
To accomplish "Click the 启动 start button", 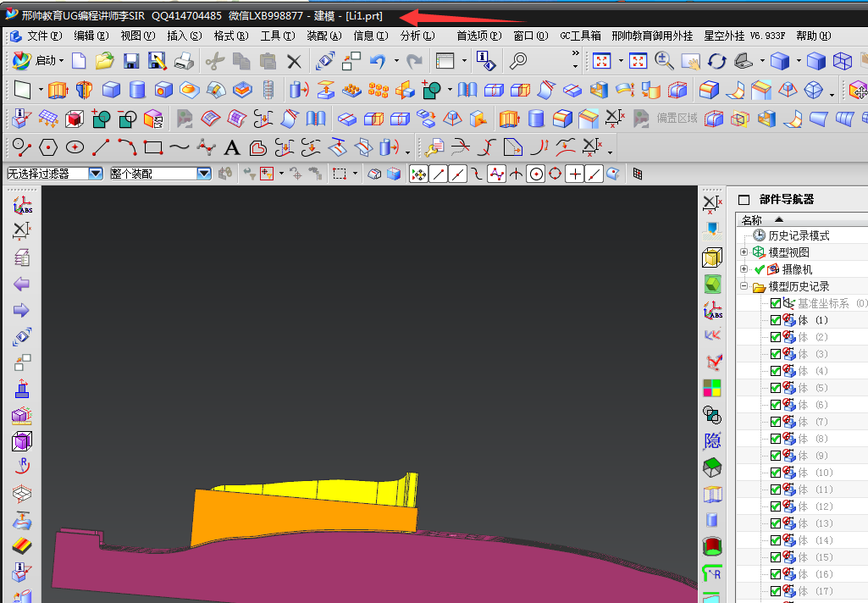I will click(39, 61).
